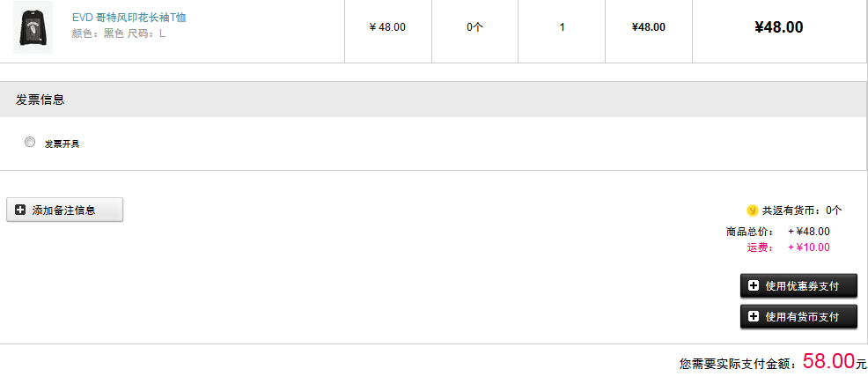Click the plus icon beside 使用优惠券支付
The image size is (868, 384).
[754, 286]
